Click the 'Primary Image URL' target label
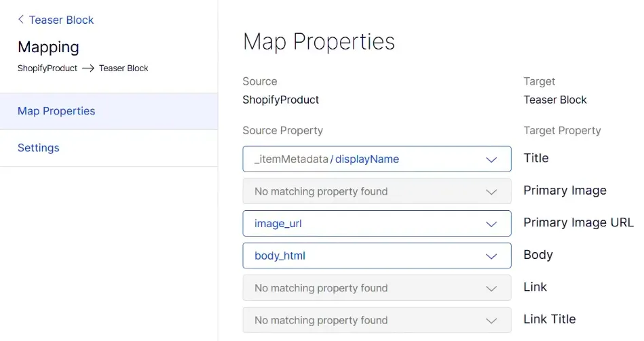Screen dimensions: 644x341 tap(578, 222)
